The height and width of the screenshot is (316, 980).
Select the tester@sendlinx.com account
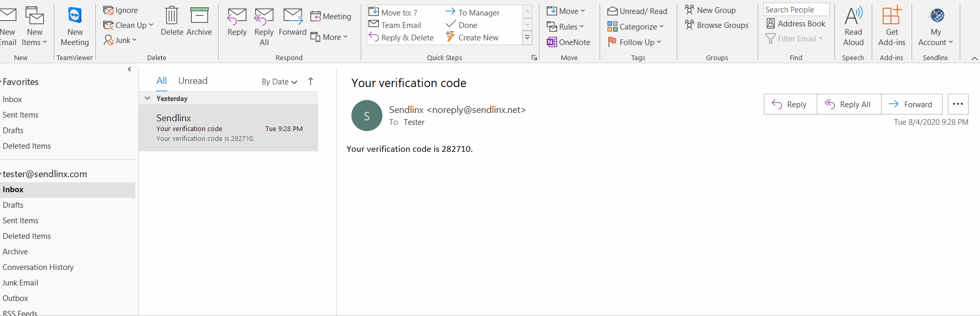coord(45,174)
